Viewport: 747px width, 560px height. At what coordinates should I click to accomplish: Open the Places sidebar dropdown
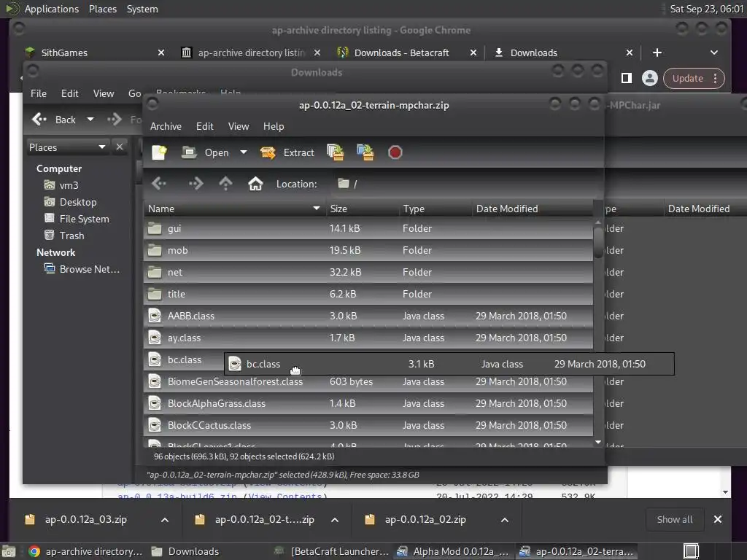coord(67,147)
